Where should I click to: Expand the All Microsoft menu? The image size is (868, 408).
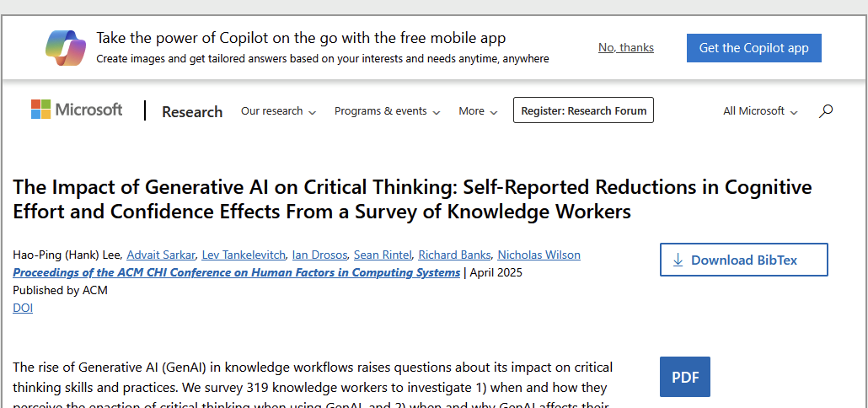click(x=760, y=111)
